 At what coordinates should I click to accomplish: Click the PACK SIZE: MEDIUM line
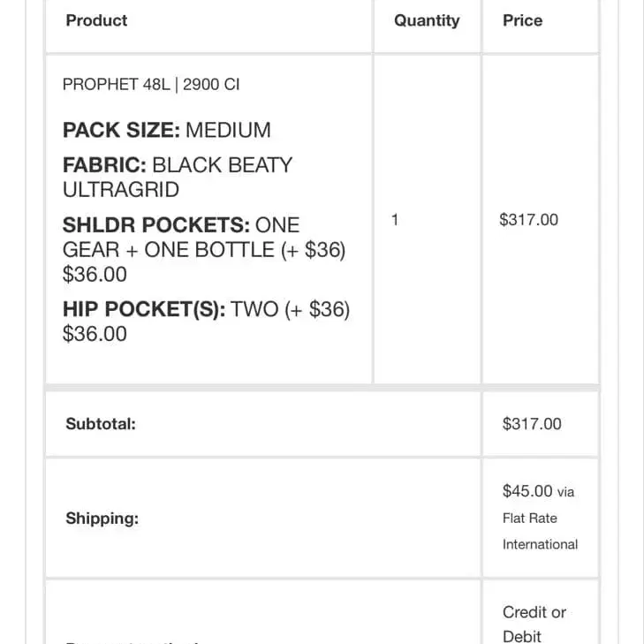pos(167,130)
